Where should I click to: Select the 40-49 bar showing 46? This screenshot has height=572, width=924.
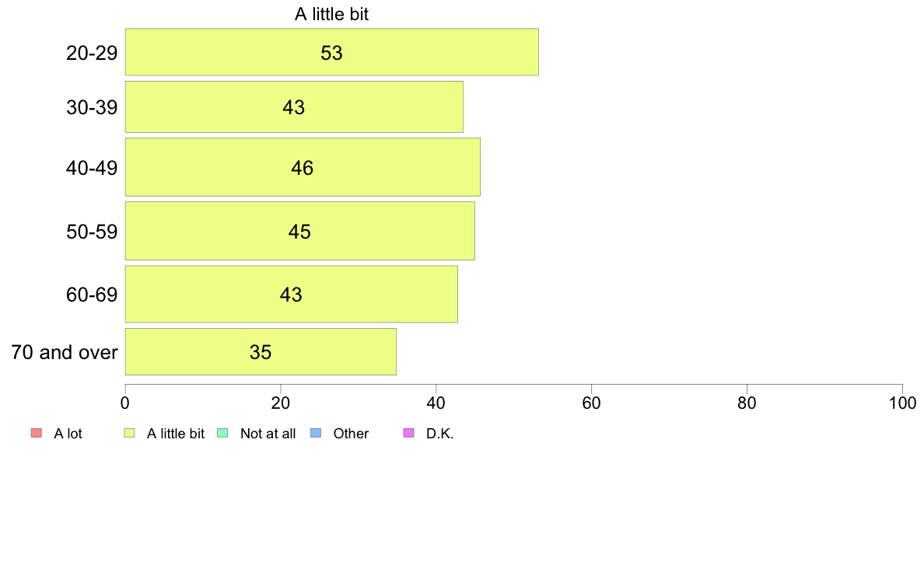[x=303, y=167]
